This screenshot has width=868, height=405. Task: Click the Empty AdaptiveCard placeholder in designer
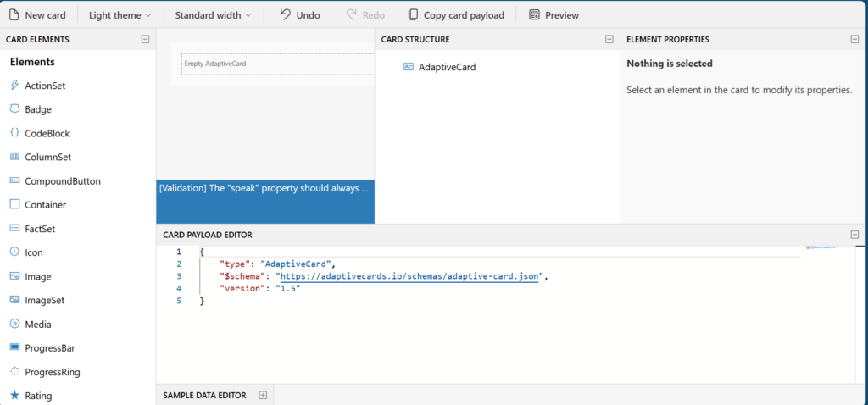(x=278, y=64)
